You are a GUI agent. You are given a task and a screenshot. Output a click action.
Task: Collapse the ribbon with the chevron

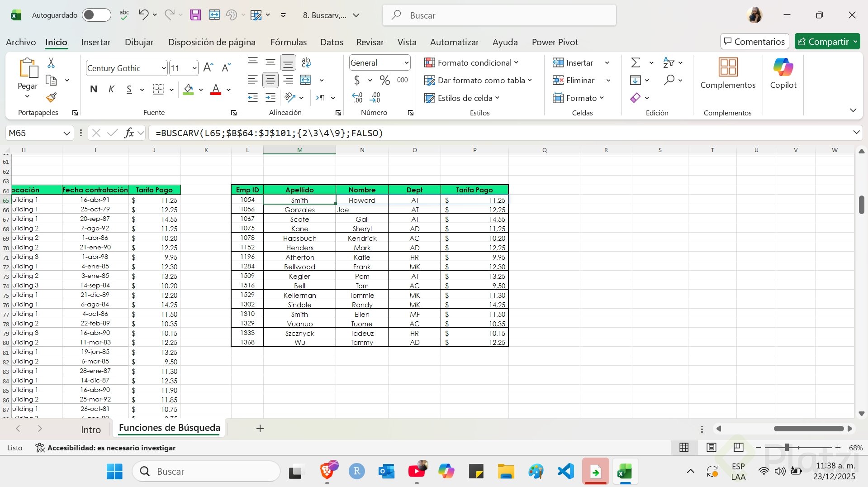click(x=853, y=110)
